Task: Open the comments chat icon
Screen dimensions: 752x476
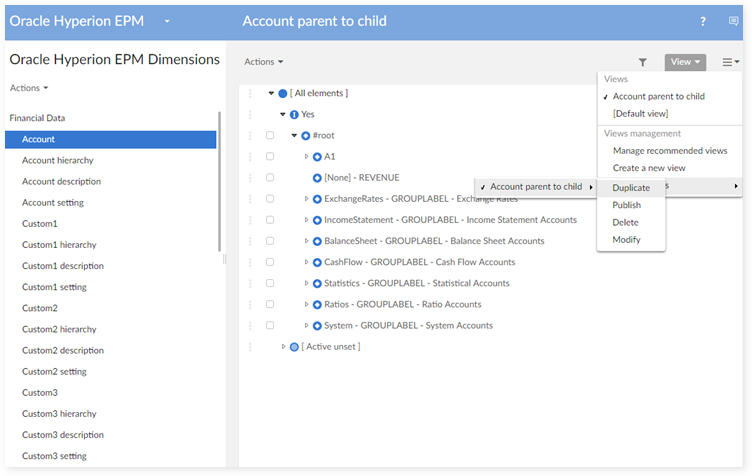Action: tap(733, 21)
